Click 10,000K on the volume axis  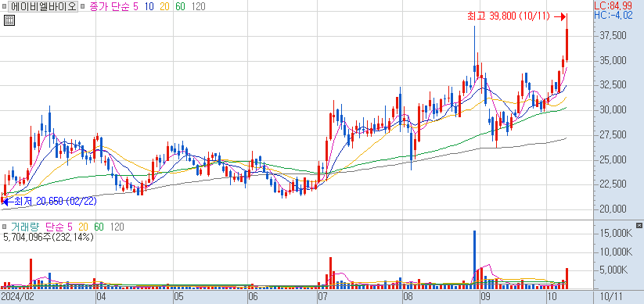615,252
